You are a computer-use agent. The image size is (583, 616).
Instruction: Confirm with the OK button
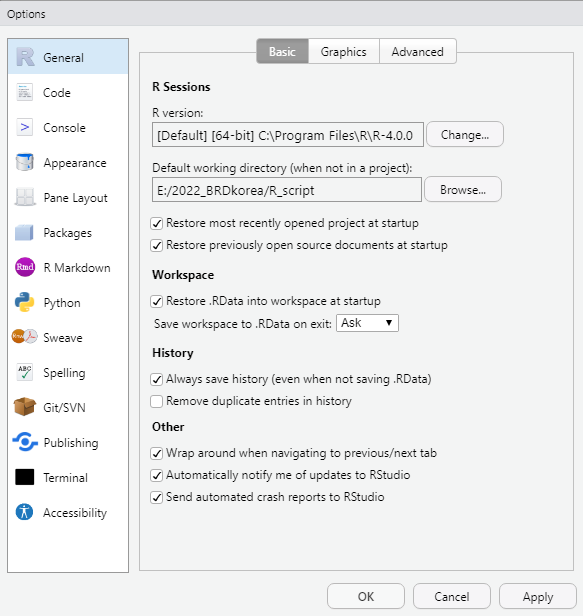point(366,596)
